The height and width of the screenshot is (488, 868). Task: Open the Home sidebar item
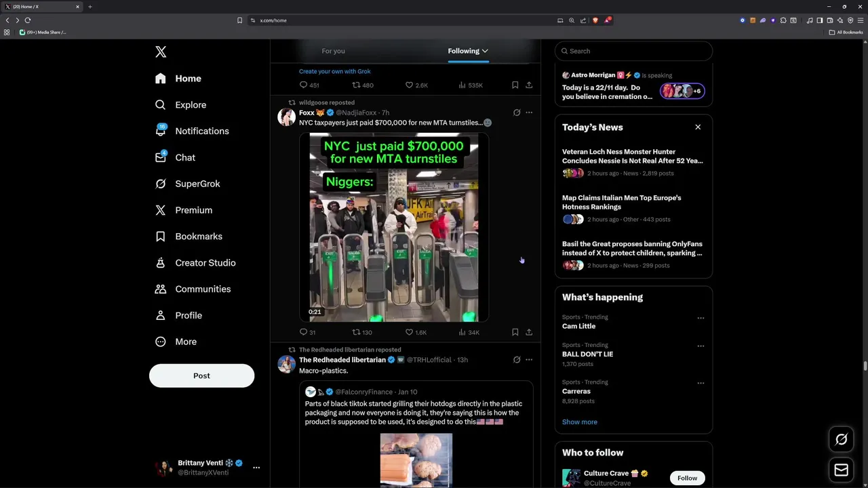[x=178, y=79]
